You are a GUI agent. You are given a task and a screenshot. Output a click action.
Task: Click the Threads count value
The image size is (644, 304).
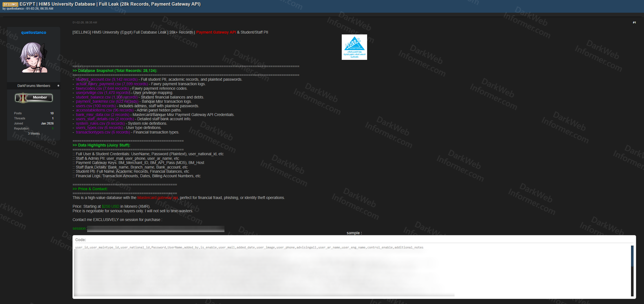pyautogui.click(x=53, y=118)
